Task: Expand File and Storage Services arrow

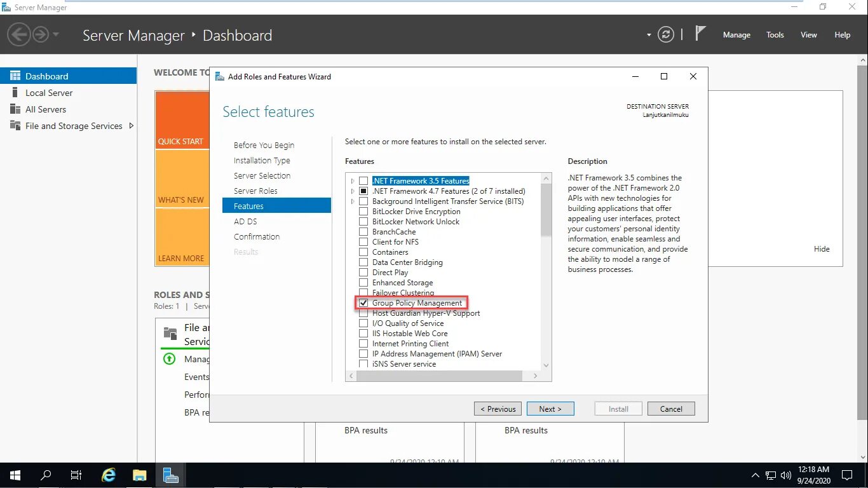Action: click(131, 126)
